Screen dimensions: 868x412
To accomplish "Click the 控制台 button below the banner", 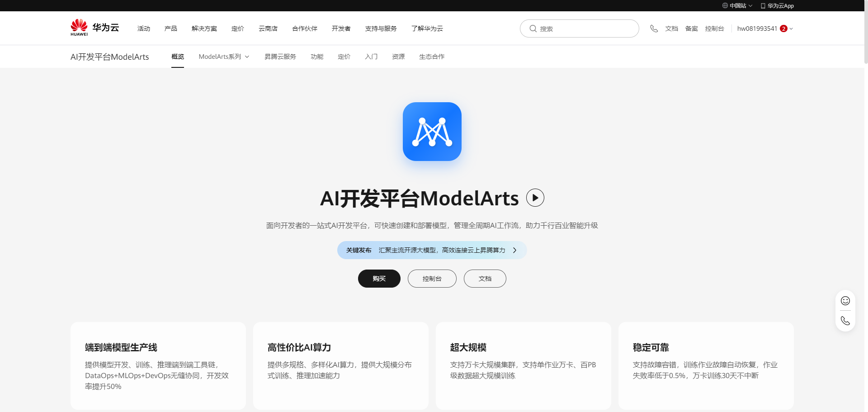I will tap(432, 279).
